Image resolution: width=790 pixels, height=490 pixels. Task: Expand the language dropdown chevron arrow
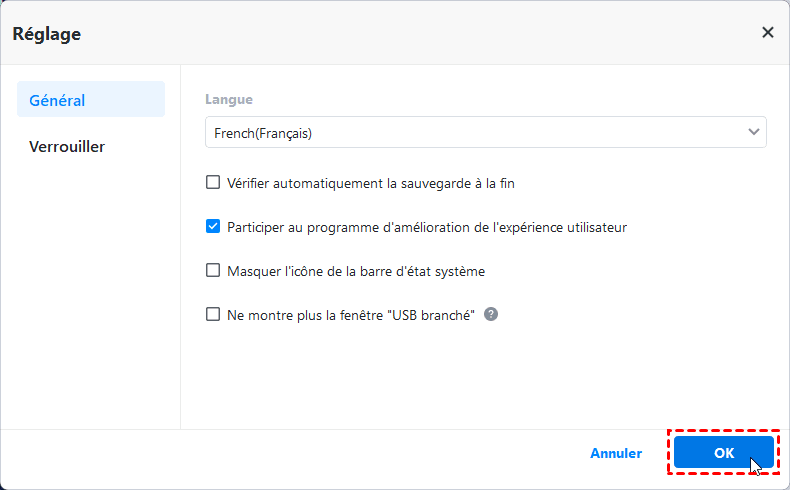(x=753, y=132)
